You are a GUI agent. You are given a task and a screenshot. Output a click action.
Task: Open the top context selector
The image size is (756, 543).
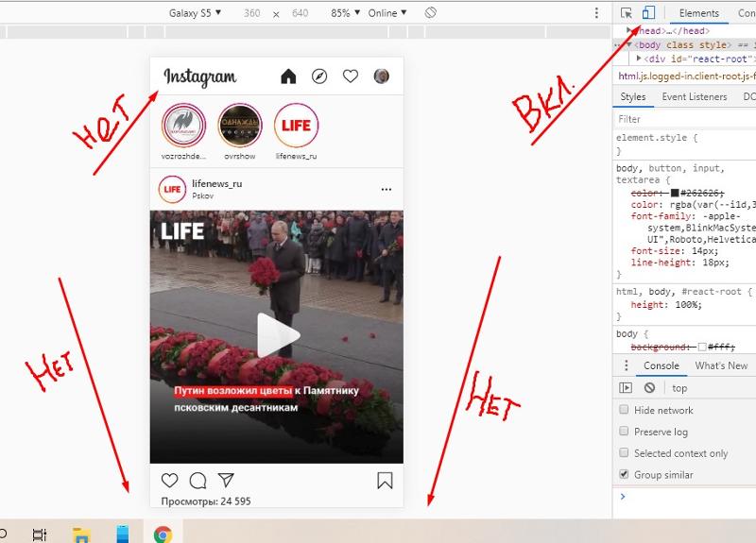pos(679,388)
